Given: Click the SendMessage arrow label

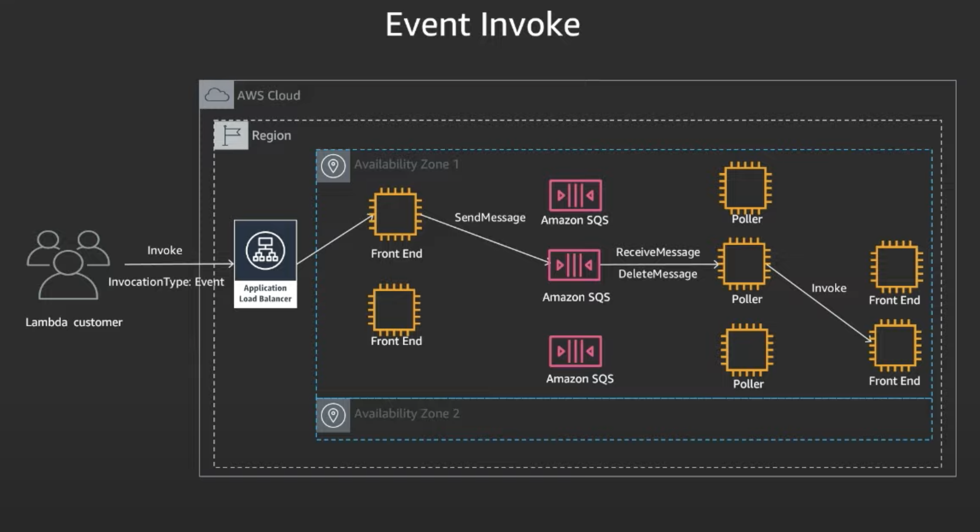Looking at the screenshot, I should coord(490,217).
